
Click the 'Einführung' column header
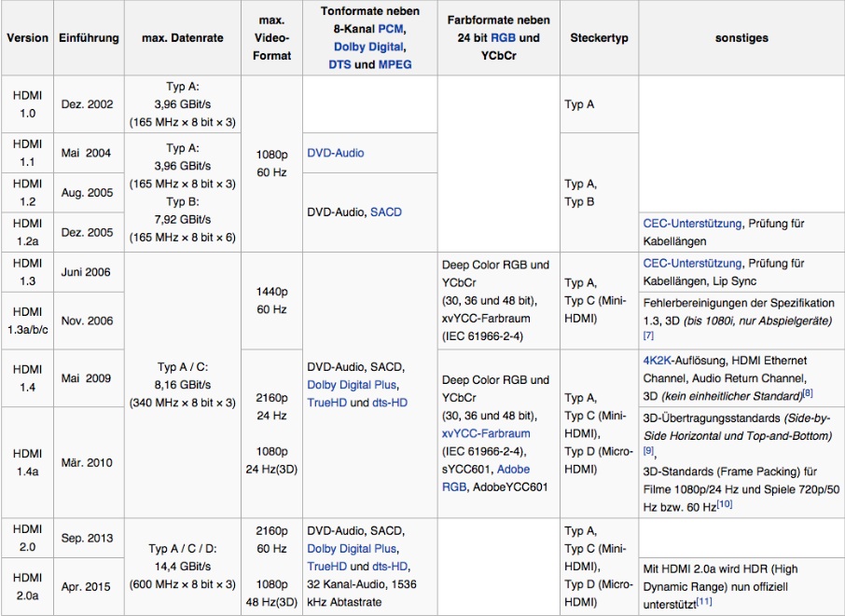pos(89,37)
